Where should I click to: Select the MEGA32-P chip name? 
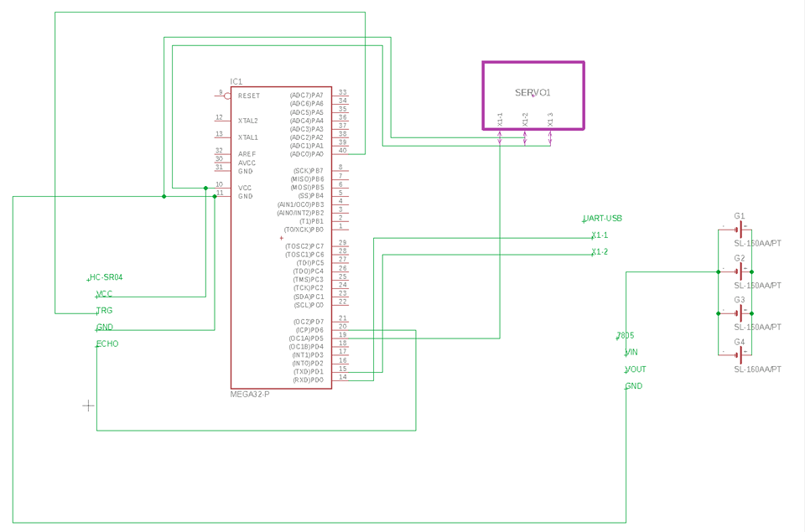coord(250,394)
